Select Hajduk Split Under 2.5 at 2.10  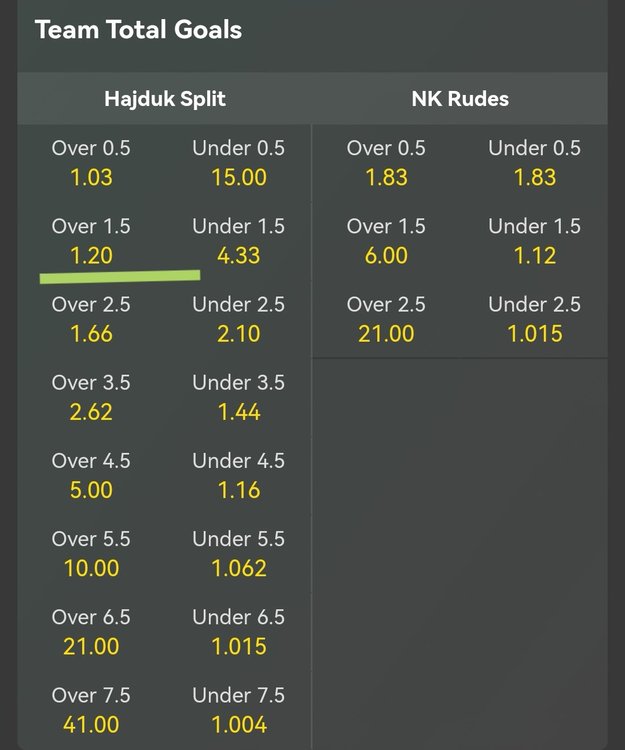coord(238,320)
